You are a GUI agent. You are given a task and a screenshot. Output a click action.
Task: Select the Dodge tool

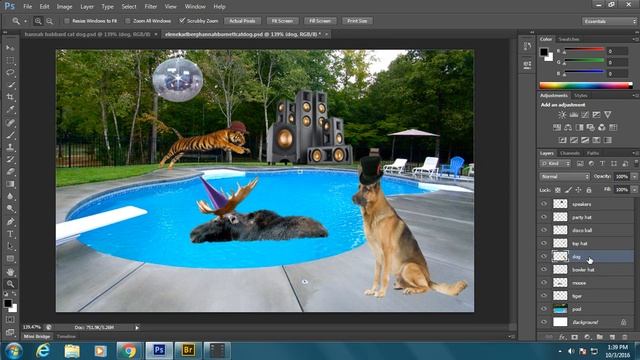[10, 209]
